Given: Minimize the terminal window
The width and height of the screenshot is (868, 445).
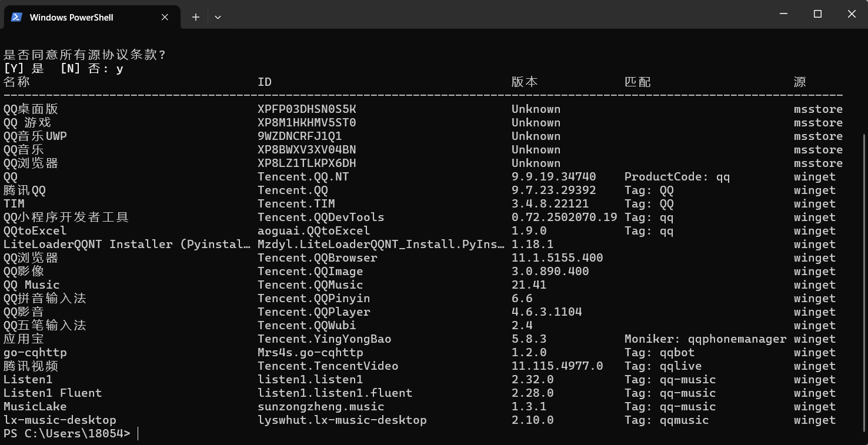Looking at the screenshot, I should click(x=783, y=14).
